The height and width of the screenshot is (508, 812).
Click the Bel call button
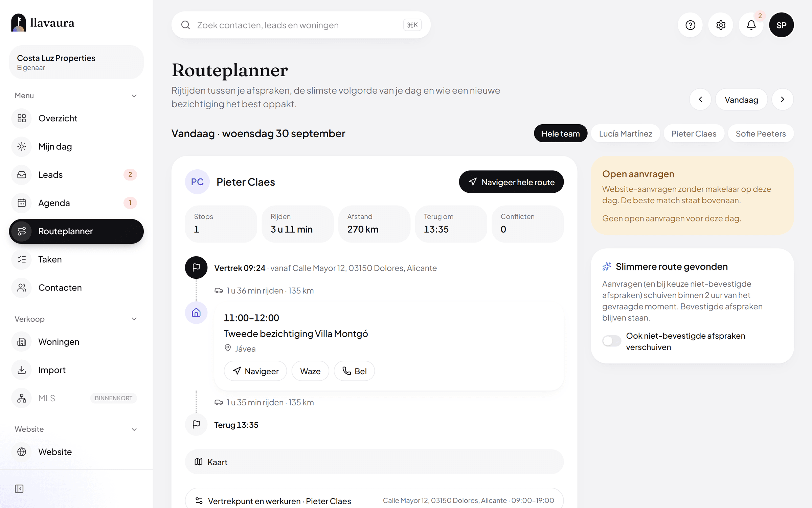354,371
